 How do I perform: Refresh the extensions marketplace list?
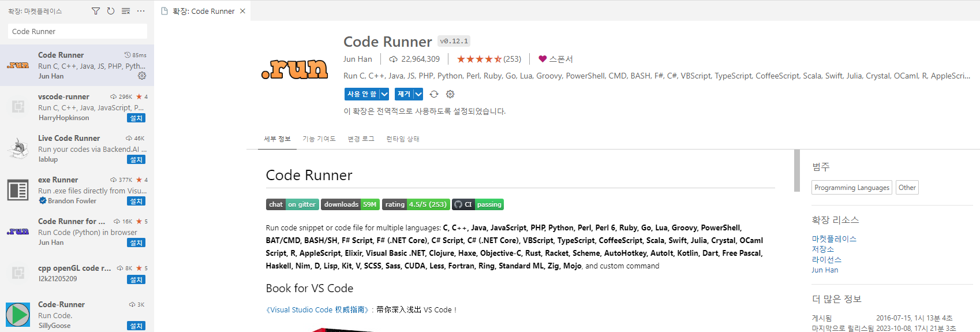[x=111, y=11]
